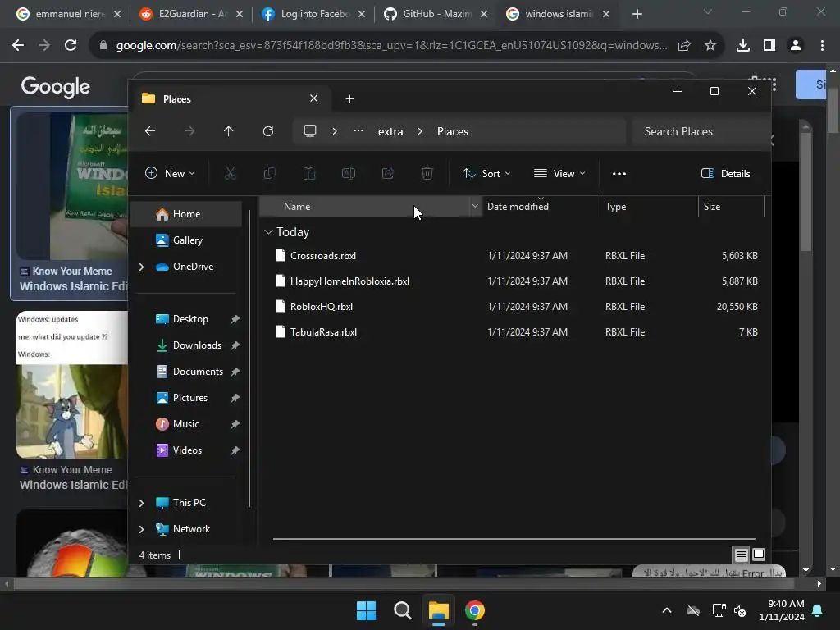Toggle Chrome side panel
The height and width of the screenshot is (630, 840).
coord(769,46)
